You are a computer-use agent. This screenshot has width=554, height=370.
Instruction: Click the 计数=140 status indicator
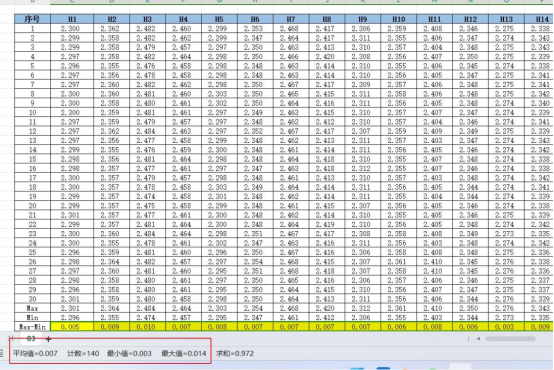click(83, 353)
